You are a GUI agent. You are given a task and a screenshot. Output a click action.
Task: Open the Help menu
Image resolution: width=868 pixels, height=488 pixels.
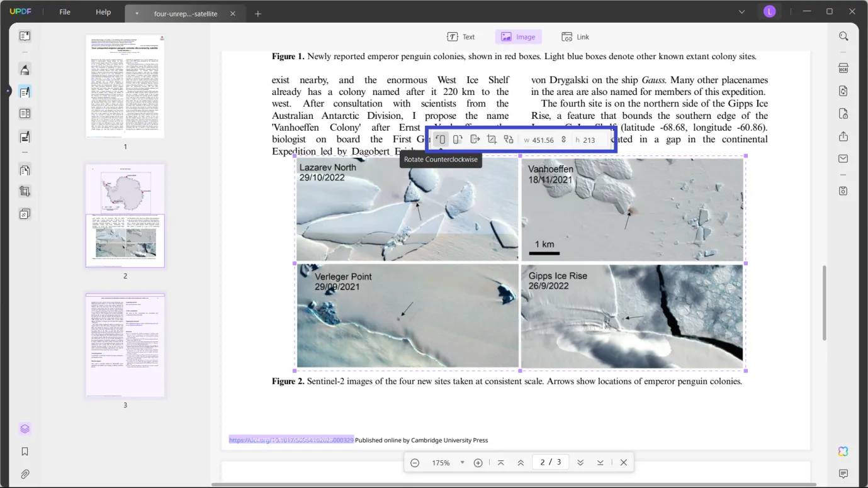tap(103, 12)
